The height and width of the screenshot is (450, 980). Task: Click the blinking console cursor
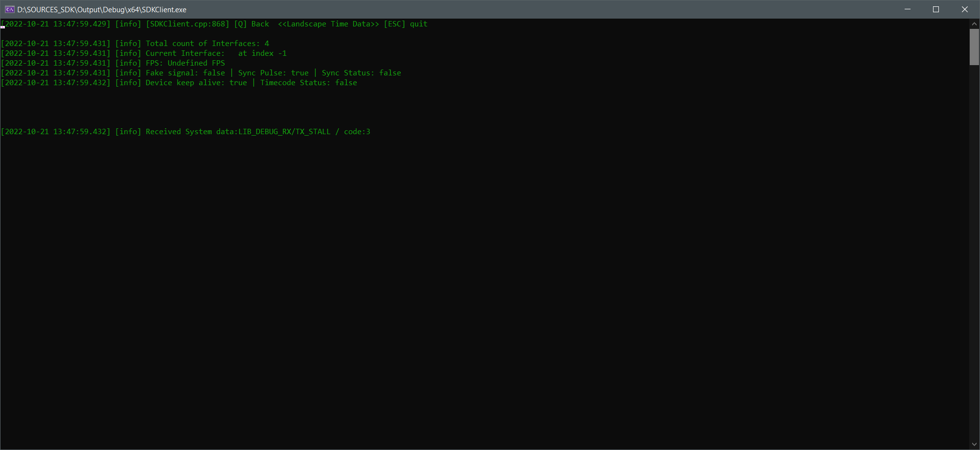tap(2, 27)
